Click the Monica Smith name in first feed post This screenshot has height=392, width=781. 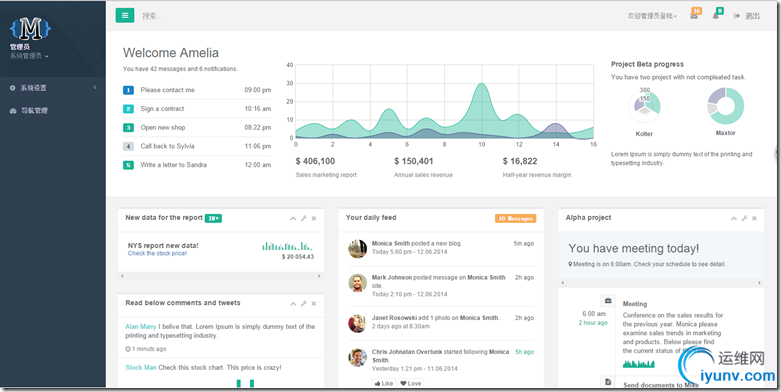click(391, 244)
